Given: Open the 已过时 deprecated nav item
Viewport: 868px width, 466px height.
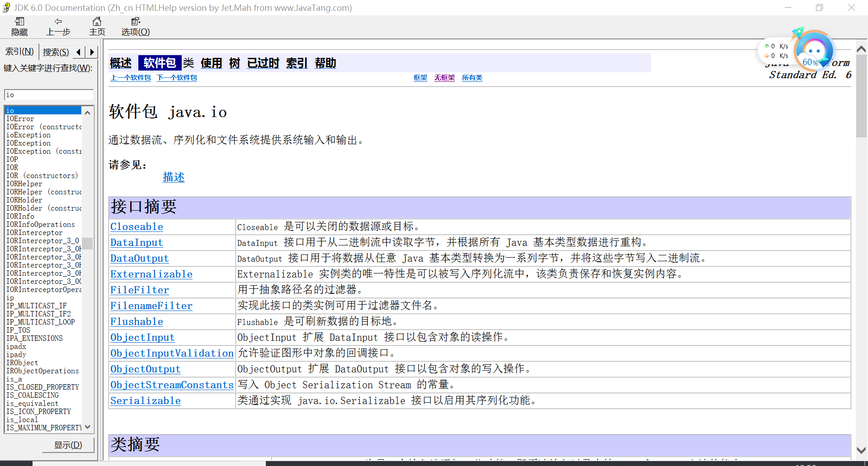Looking at the screenshot, I should 263,63.
